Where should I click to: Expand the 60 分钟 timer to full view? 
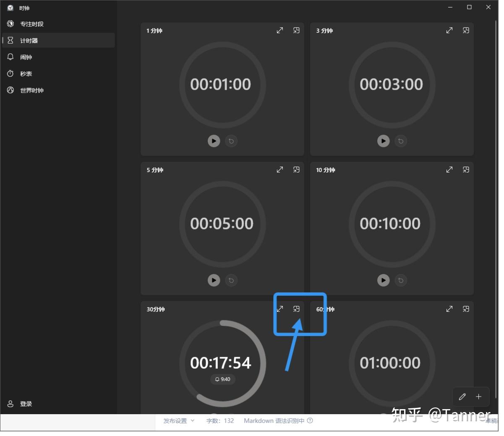[x=449, y=309]
